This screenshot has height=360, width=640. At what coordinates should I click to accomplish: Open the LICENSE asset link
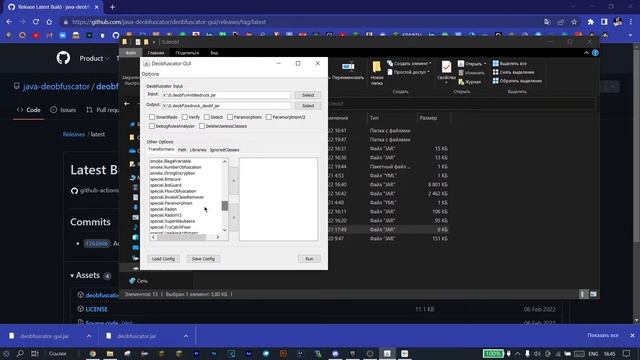point(96,309)
